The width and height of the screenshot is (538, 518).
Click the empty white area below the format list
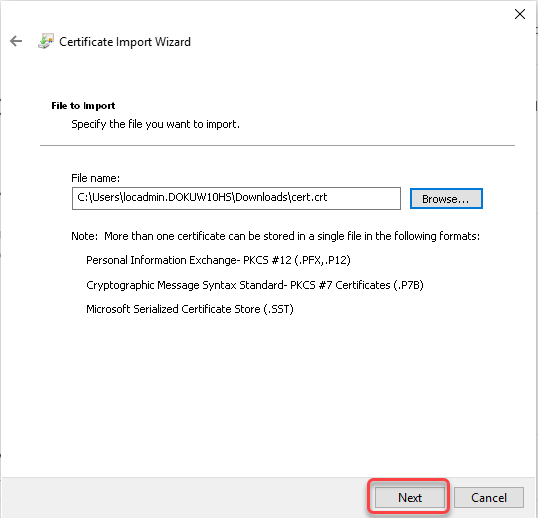coord(268,395)
